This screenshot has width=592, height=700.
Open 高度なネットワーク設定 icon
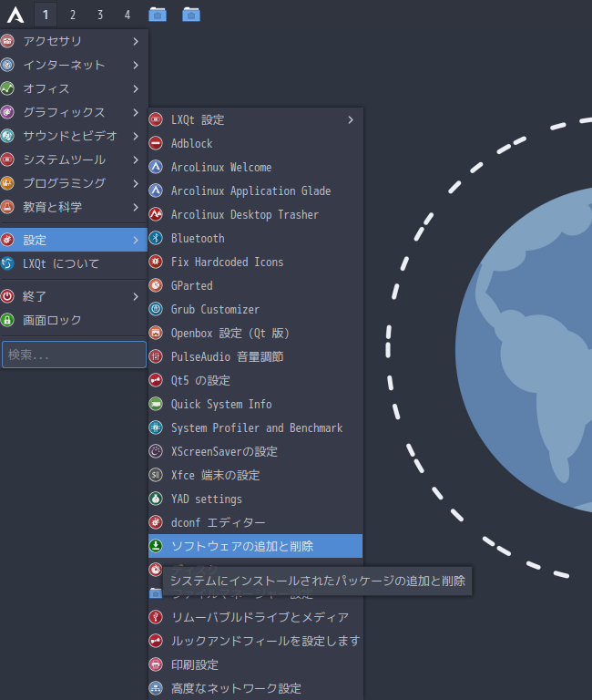[156, 688]
